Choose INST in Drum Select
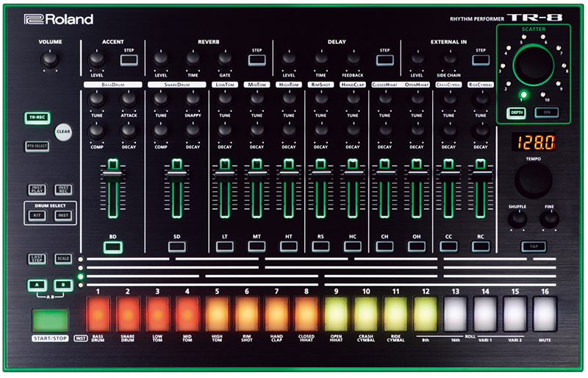Image resolution: width=588 pixels, height=378 pixels. (x=63, y=215)
